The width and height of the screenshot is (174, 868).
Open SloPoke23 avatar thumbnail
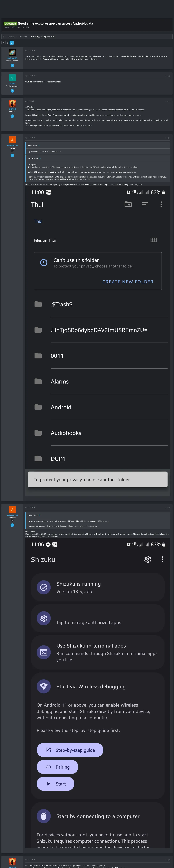pyautogui.click(x=12, y=53)
